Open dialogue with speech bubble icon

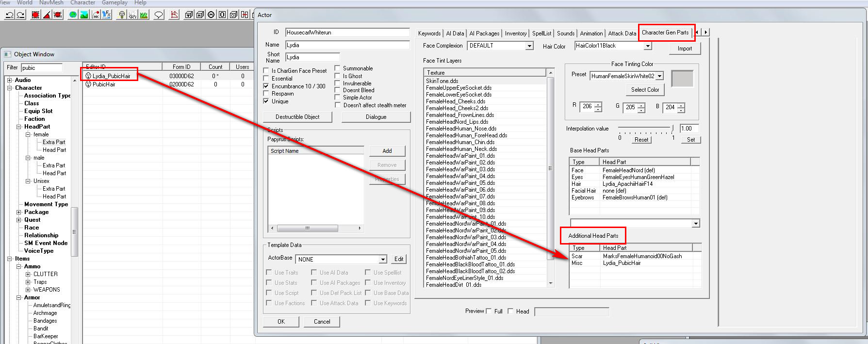(159, 15)
